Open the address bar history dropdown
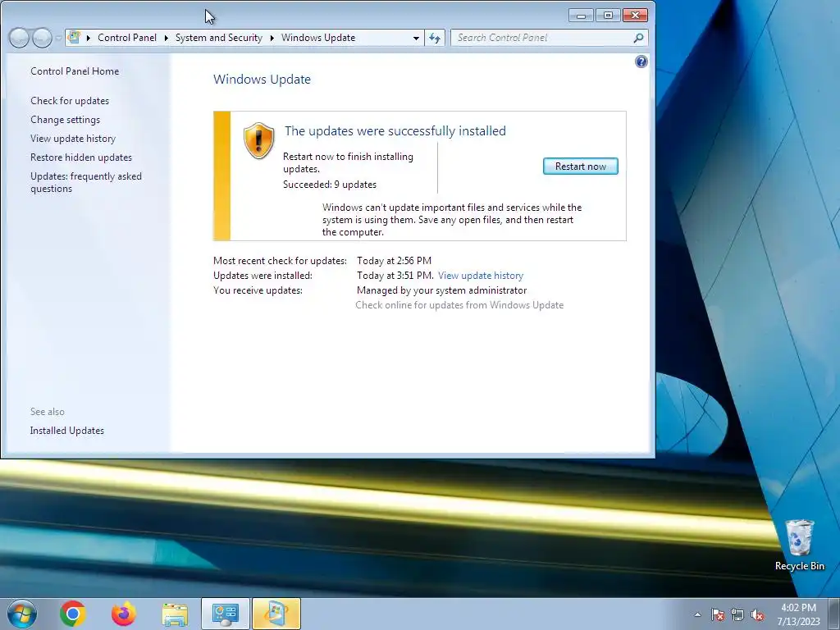This screenshot has width=840, height=630. pyautogui.click(x=416, y=38)
